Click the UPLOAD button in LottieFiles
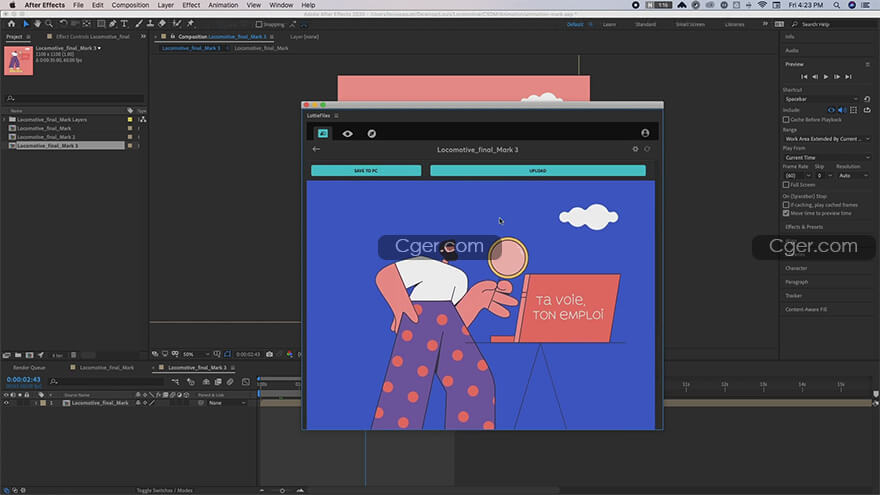Viewport: 880px width, 495px height. tap(538, 171)
